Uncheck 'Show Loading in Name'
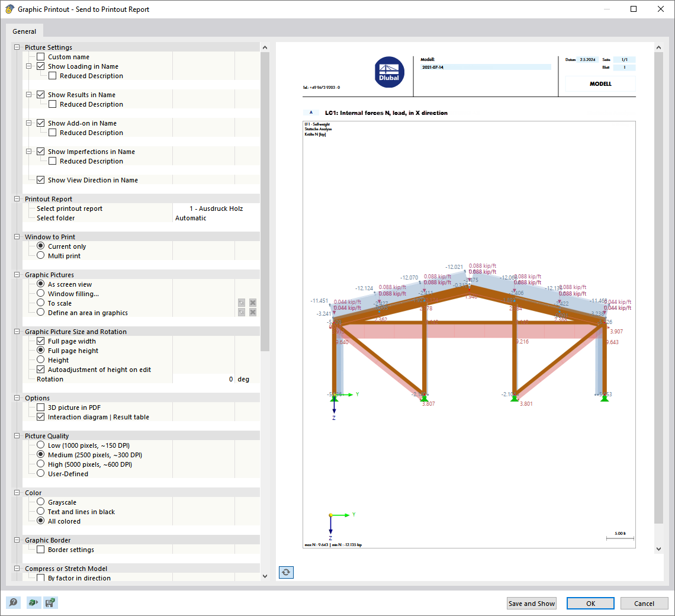The image size is (675, 616). point(40,66)
